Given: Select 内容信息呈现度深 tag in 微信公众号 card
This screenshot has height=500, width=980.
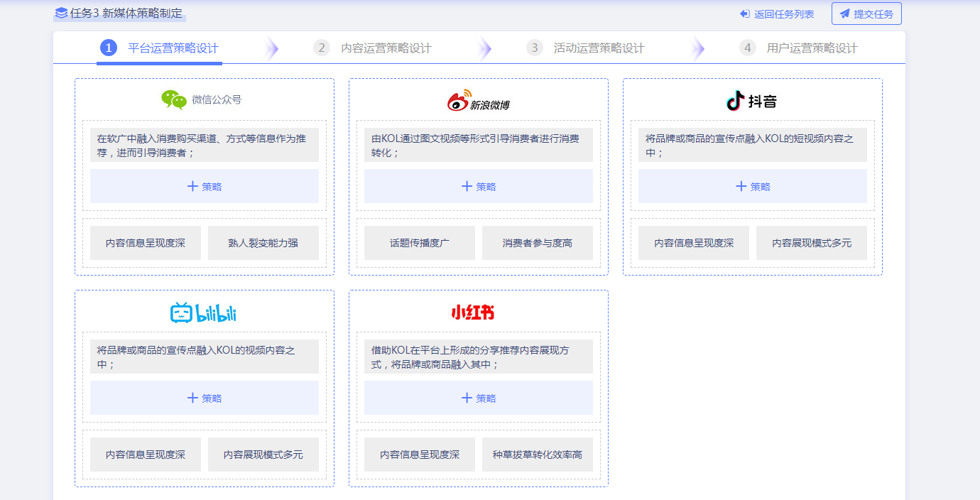Looking at the screenshot, I should click(146, 243).
